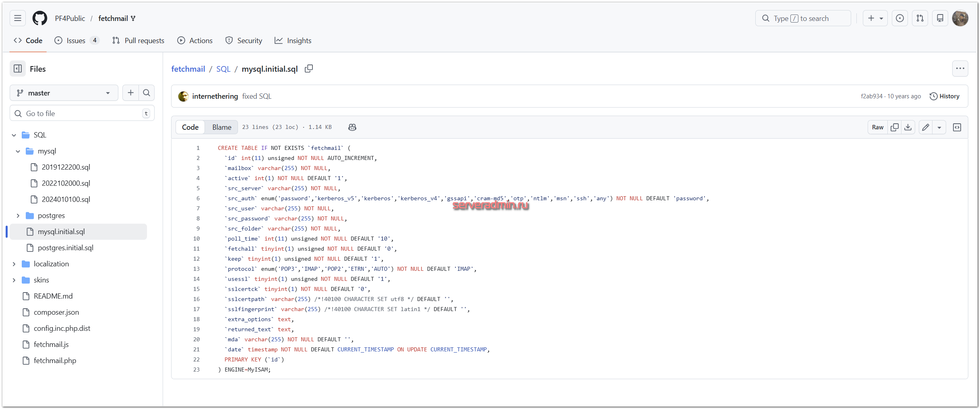Open the symbols panel icon

[957, 127]
